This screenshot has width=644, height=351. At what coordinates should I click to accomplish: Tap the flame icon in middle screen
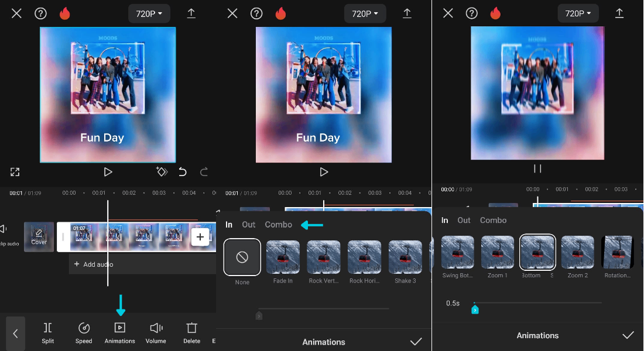pyautogui.click(x=280, y=13)
